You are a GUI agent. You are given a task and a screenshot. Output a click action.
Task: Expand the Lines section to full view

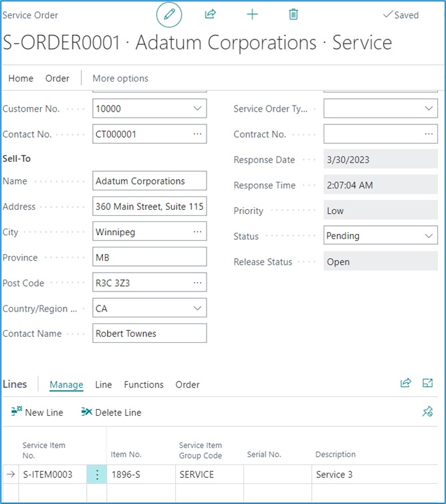pyautogui.click(x=428, y=383)
